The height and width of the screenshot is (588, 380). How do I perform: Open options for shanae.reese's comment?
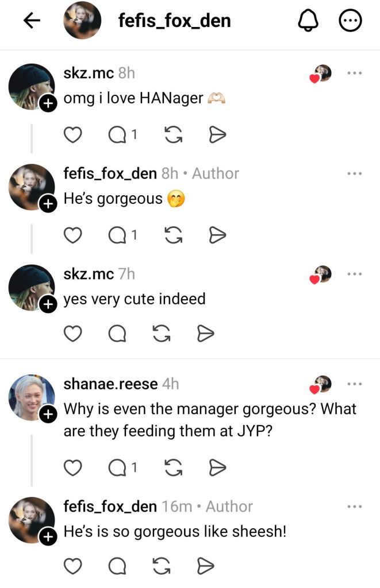[355, 384]
